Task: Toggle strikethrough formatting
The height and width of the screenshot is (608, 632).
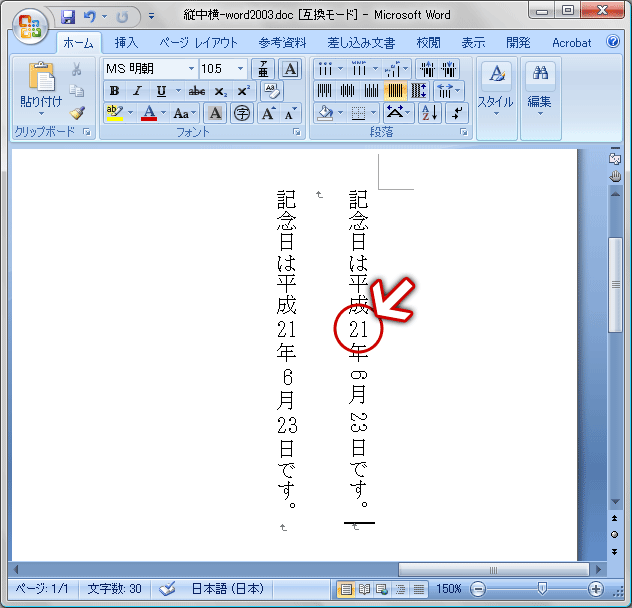Action: [x=197, y=91]
